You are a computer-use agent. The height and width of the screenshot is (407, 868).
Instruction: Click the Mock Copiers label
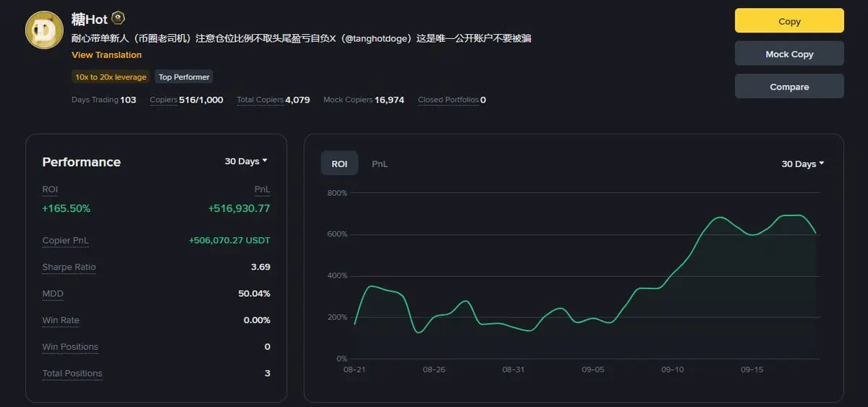348,100
